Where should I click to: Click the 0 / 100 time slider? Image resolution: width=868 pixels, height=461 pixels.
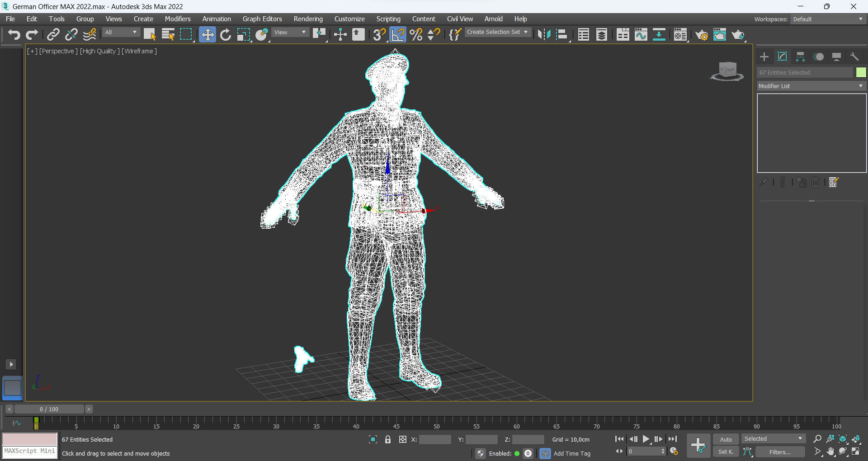coord(49,409)
